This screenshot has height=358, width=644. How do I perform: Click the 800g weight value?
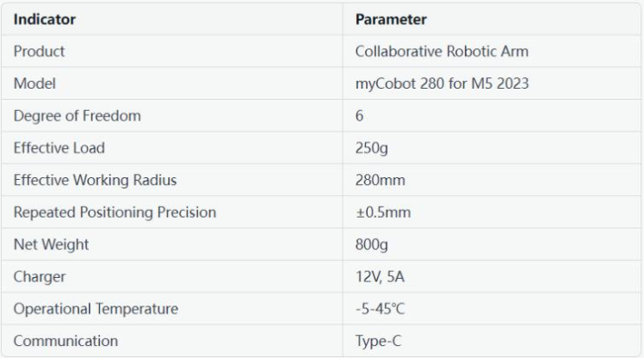tap(372, 245)
